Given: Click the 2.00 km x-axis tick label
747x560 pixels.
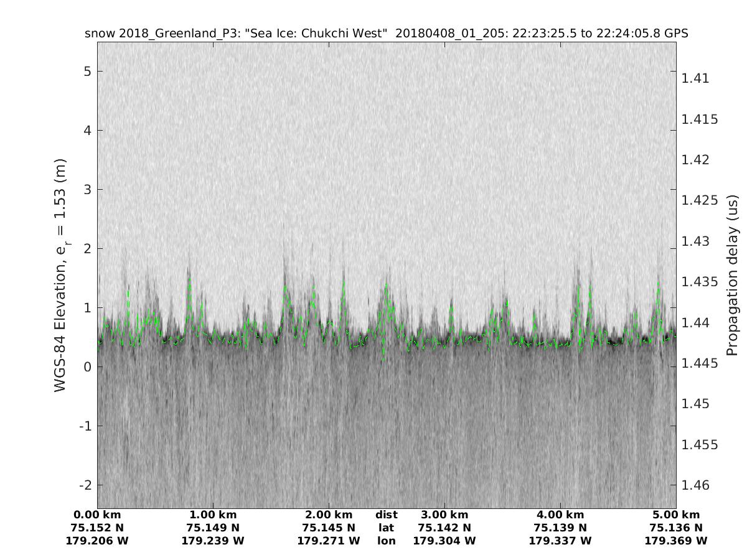Looking at the screenshot, I should (x=329, y=515).
